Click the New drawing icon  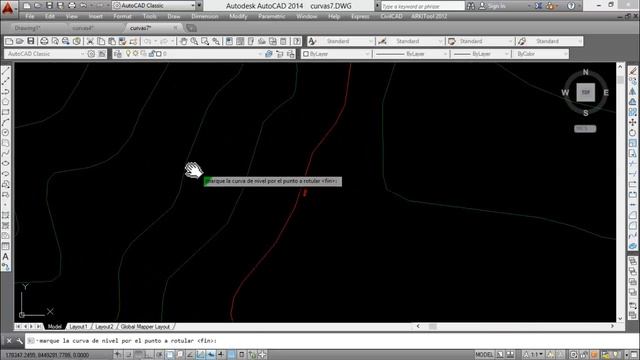point(9,41)
